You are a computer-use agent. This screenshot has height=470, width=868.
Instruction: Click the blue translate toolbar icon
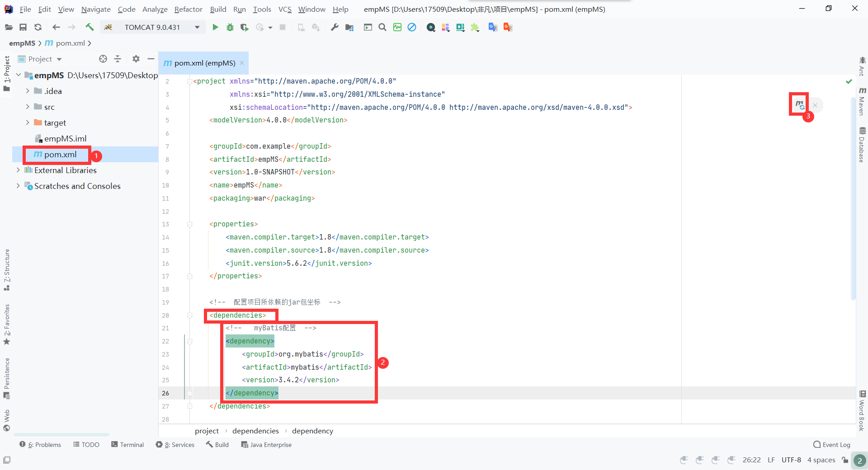(493, 27)
